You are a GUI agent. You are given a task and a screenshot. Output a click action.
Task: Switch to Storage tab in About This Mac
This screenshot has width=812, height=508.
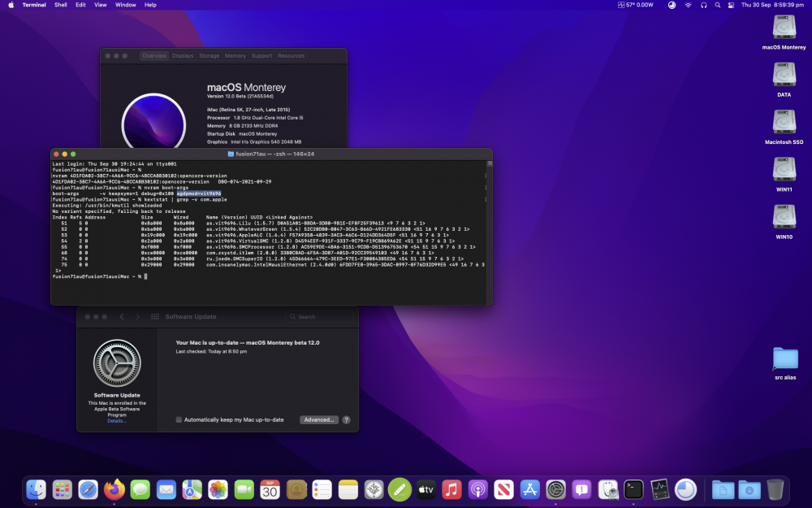[209, 55]
